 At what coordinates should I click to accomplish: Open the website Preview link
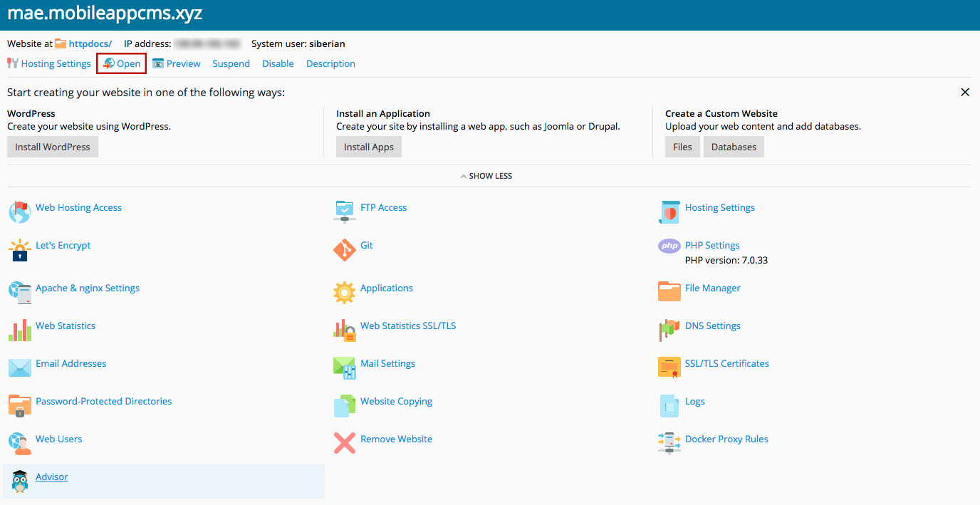tap(183, 63)
